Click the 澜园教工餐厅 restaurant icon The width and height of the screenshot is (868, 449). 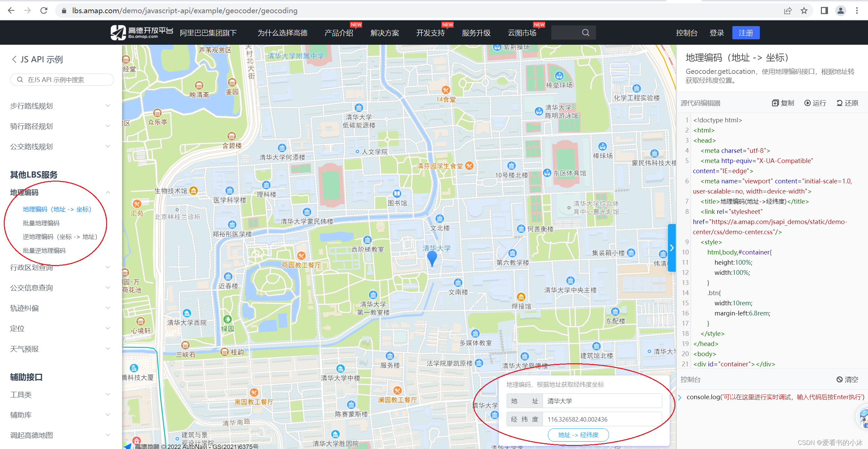click(397, 390)
